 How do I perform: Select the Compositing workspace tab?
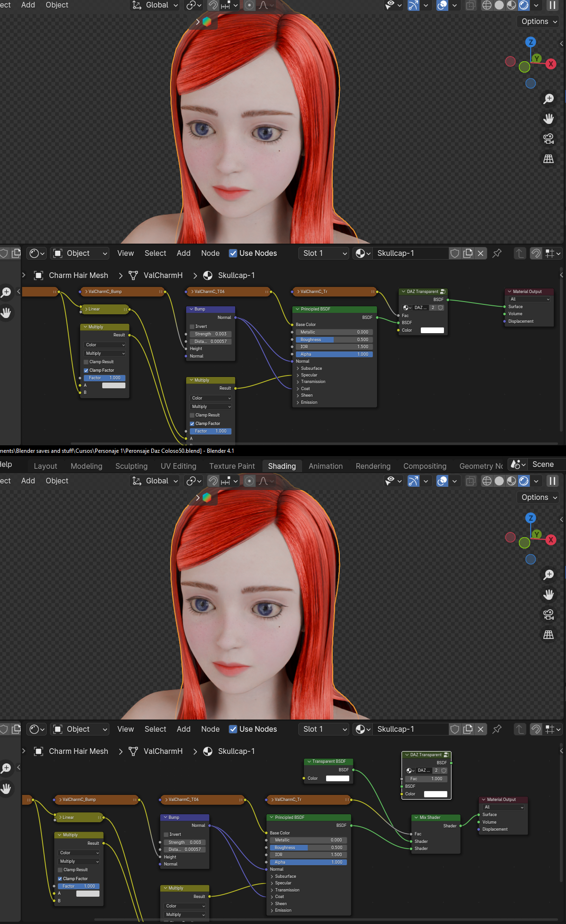pos(425,466)
